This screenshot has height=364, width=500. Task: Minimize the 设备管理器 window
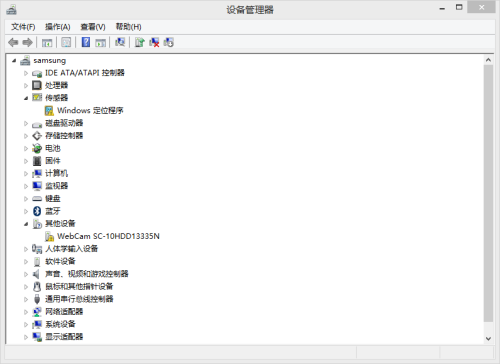(442, 8)
